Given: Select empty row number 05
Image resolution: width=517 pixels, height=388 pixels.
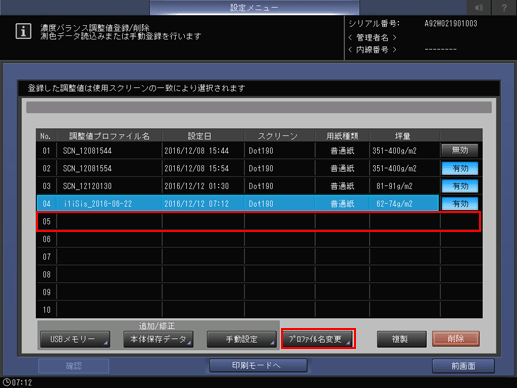Looking at the screenshot, I should [x=259, y=221].
